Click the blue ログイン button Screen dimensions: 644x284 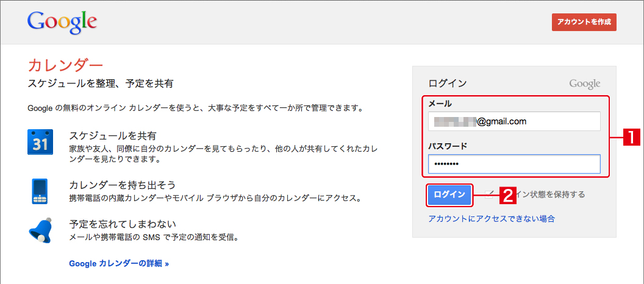449,194
